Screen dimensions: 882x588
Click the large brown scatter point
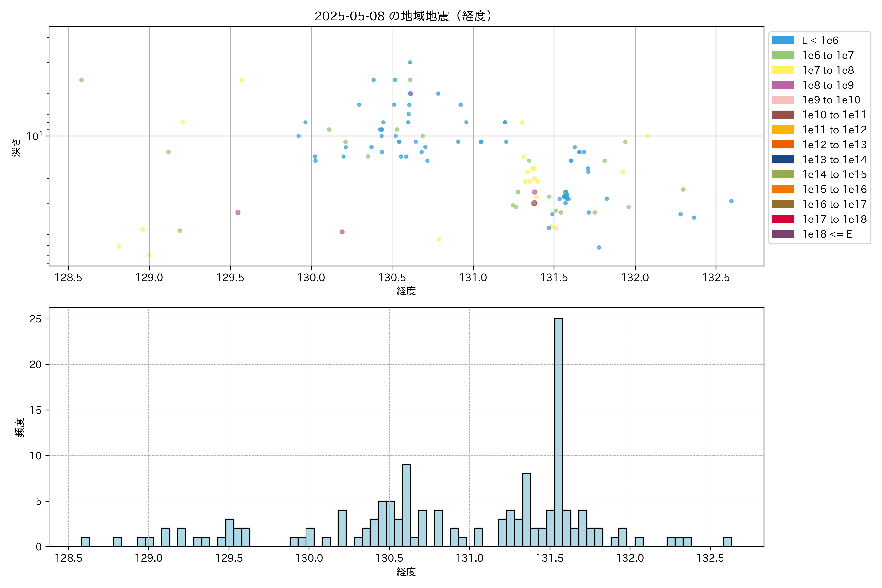click(534, 203)
